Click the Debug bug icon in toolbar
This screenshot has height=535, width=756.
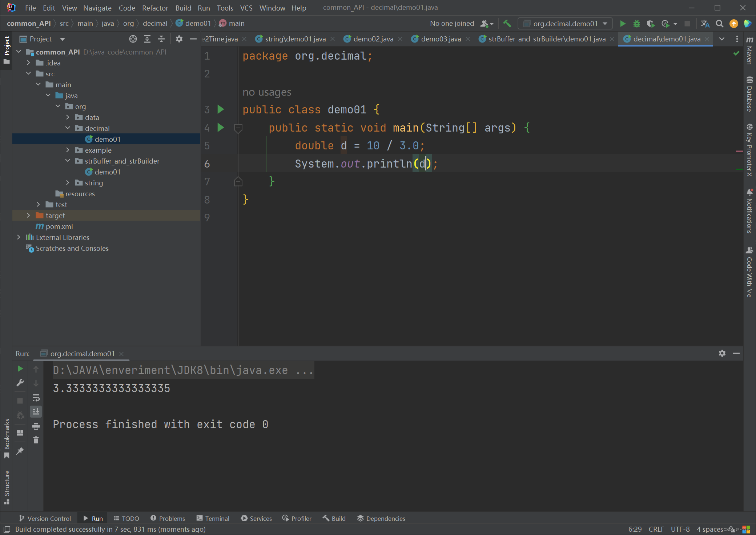coord(636,24)
